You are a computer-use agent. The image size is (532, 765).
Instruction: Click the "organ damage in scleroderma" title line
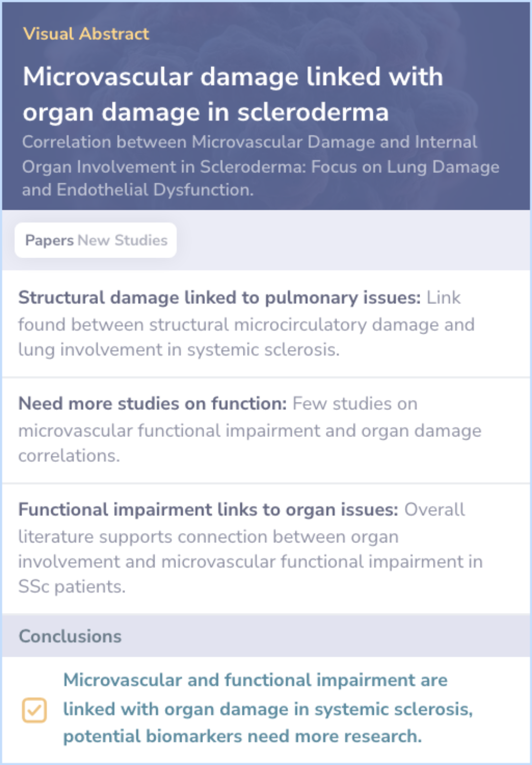pyautogui.click(x=205, y=112)
